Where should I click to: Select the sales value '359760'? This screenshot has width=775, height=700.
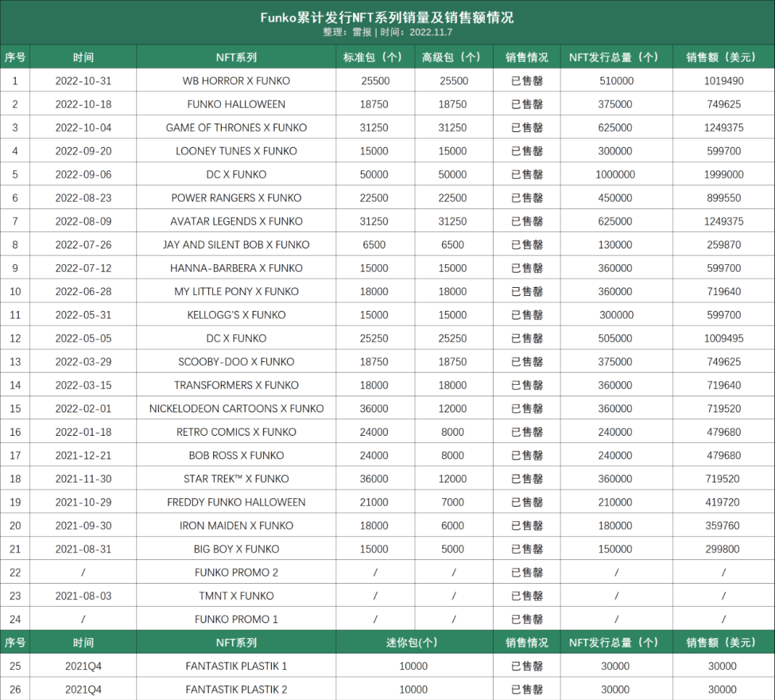(x=722, y=526)
